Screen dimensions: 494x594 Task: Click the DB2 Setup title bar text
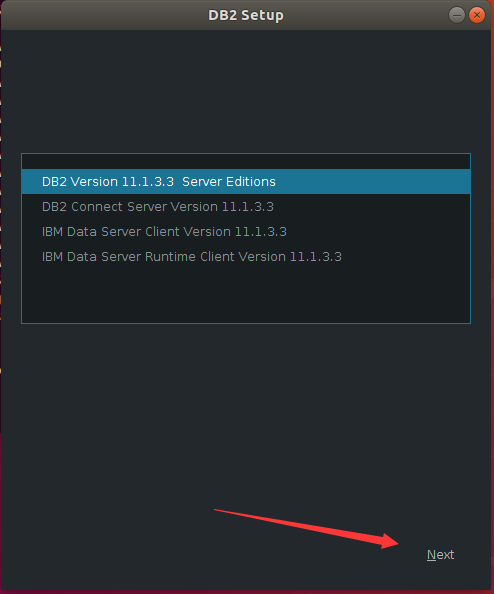pos(246,15)
